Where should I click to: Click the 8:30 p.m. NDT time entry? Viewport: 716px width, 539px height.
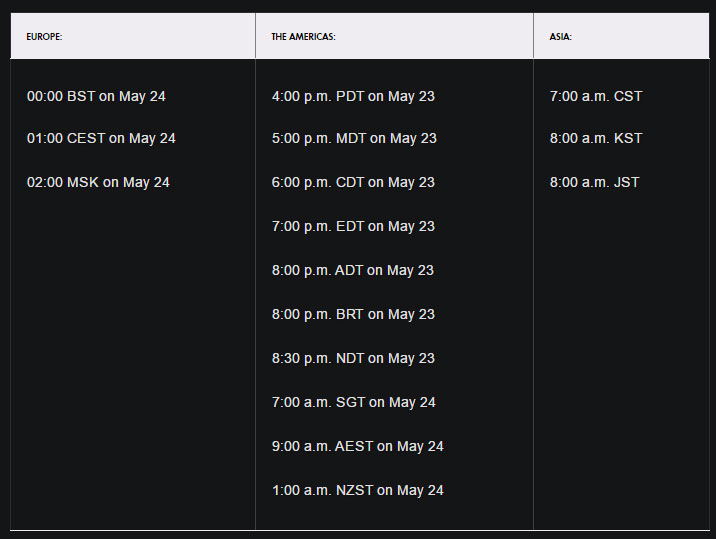(x=353, y=359)
